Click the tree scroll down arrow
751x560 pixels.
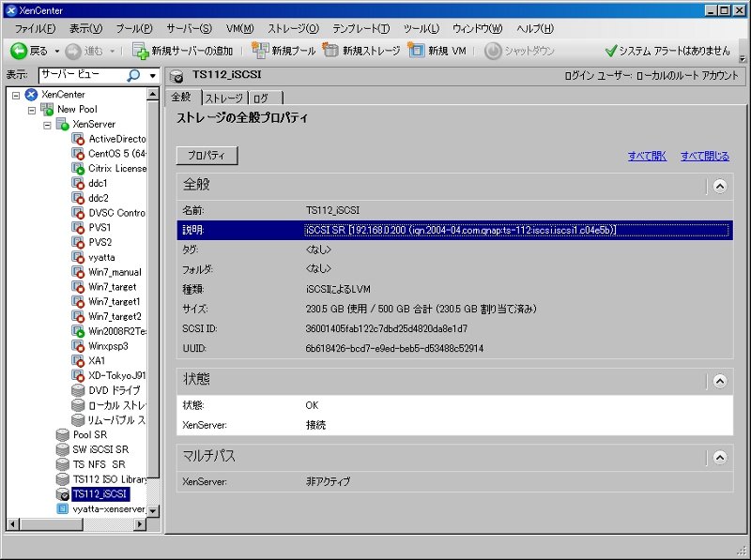(153, 510)
